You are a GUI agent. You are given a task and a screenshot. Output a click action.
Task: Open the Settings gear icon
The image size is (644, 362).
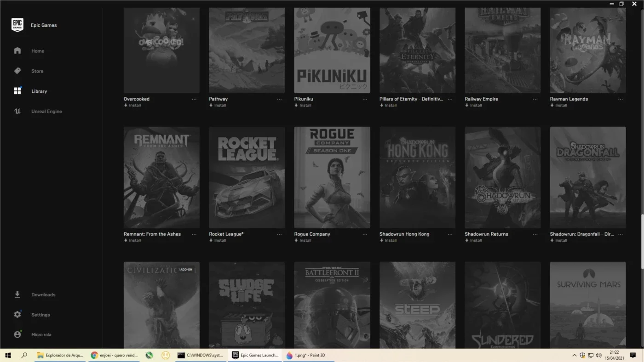17,315
